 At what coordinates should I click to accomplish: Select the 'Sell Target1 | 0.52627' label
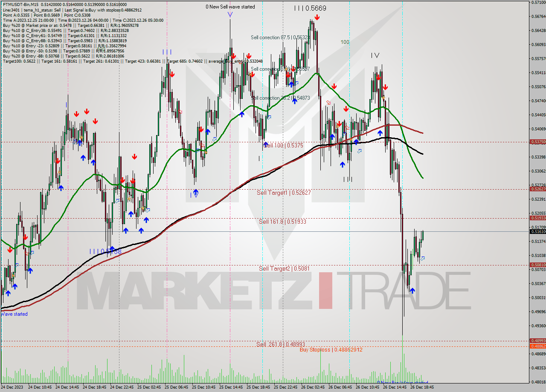284,193
